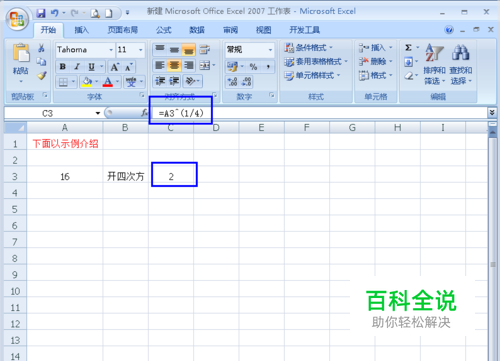
Task: Toggle bold formatting
Action: coord(62,67)
